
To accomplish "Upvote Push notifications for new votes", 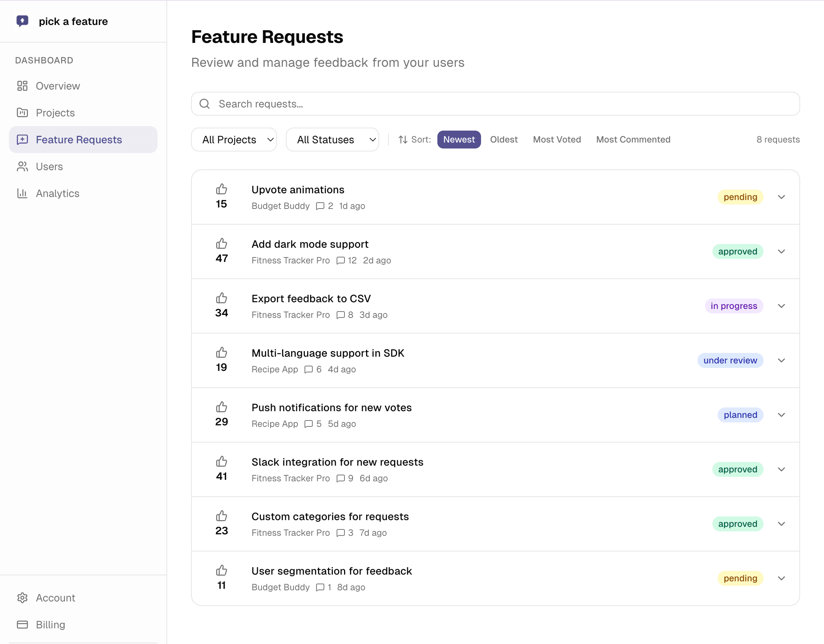I will coord(221,407).
